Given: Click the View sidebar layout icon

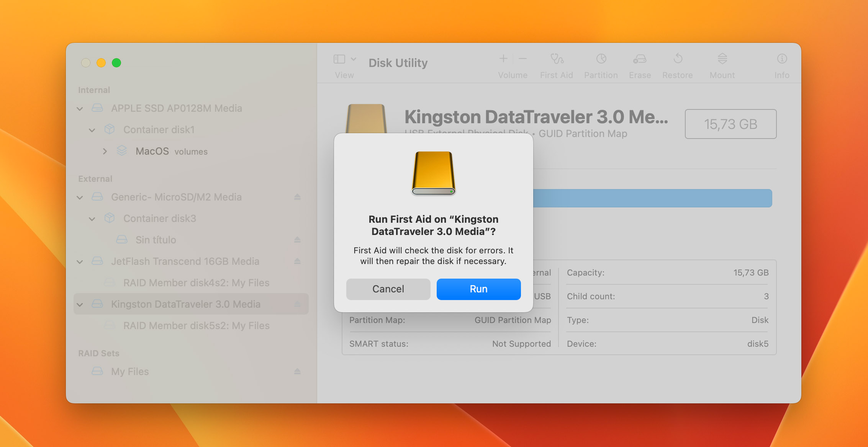Looking at the screenshot, I should tap(339, 59).
